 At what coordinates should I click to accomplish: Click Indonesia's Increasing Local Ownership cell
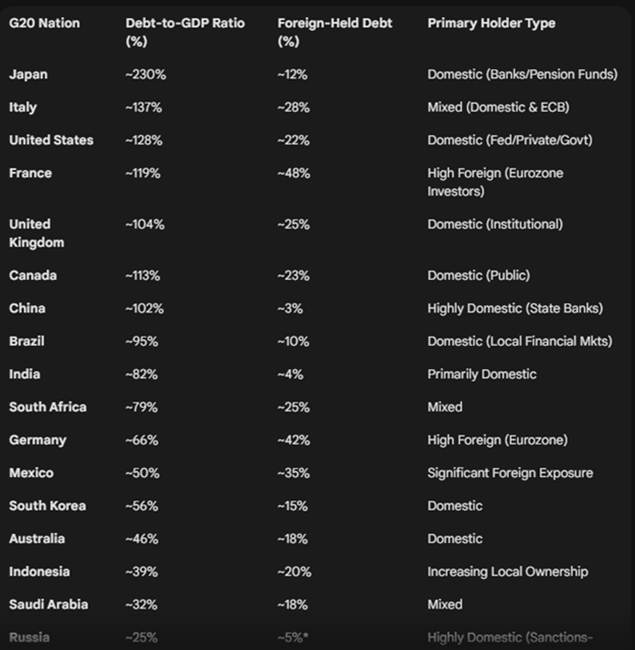pyautogui.click(x=507, y=572)
